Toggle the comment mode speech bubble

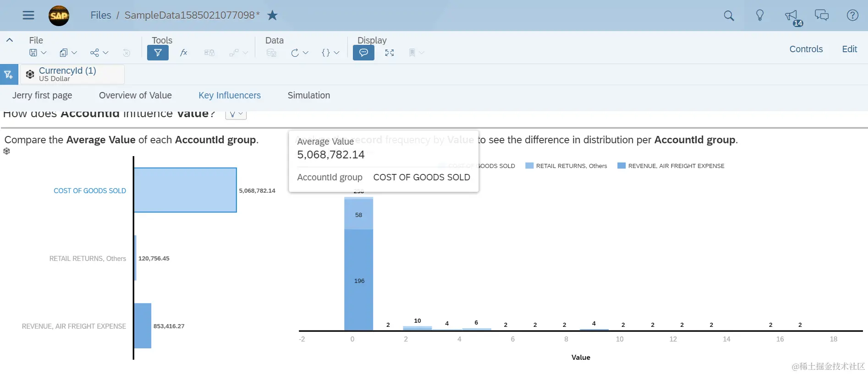tap(363, 53)
